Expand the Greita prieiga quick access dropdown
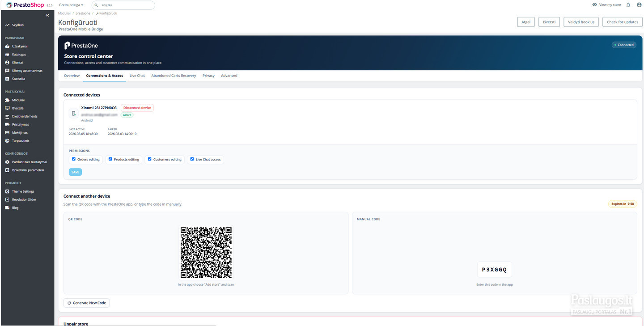Viewport: 644px width, 326px height. pyautogui.click(x=71, y=5)
